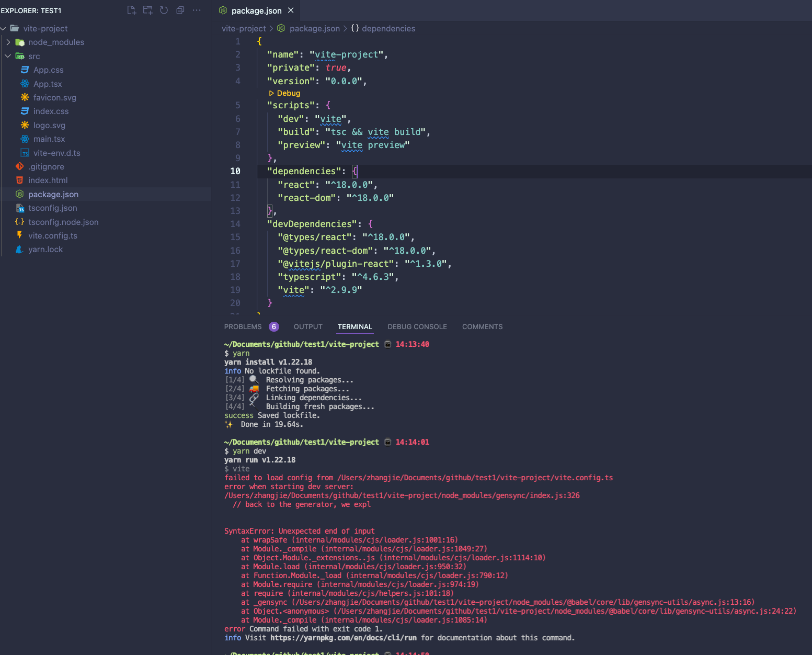Collapse all folders in Explorer

180,10
